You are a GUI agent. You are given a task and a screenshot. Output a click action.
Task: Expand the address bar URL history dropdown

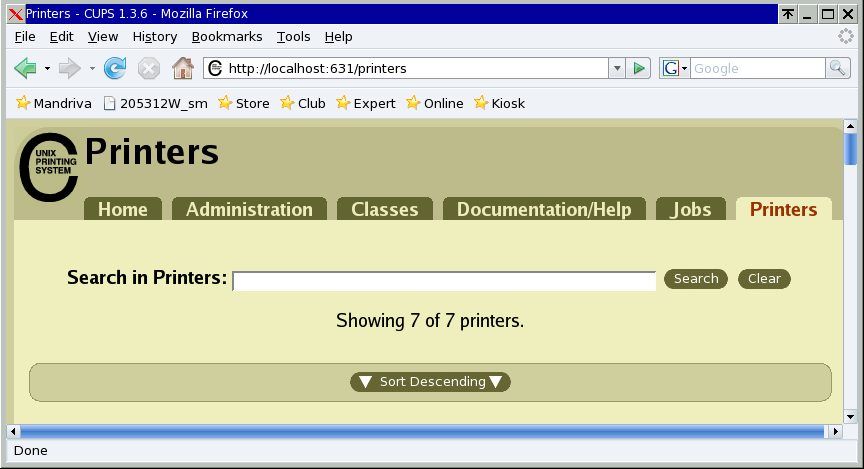[x=617, y=68]
